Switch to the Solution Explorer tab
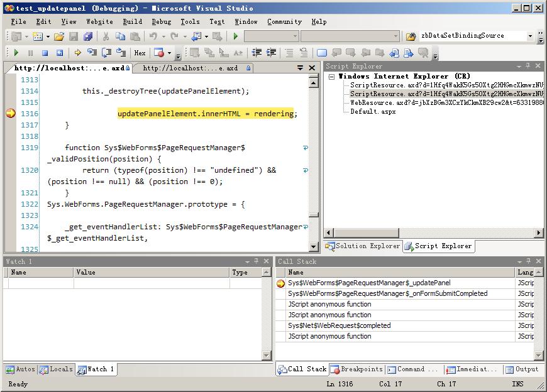This screenshot has height=392, width=547. (363, 246)
